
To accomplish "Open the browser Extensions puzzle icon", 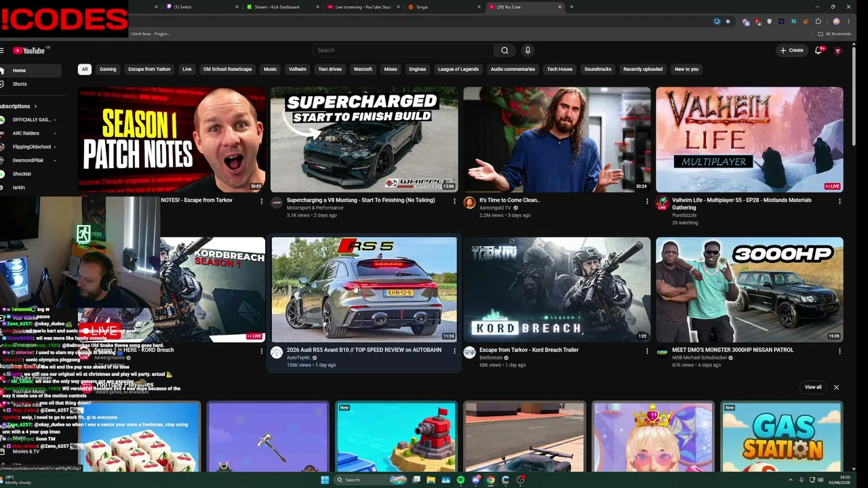I will tap(818, 22).
